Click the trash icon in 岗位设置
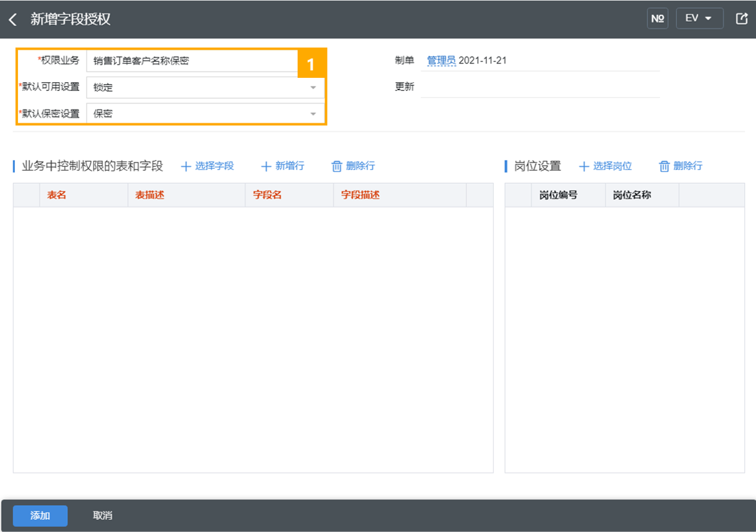The width and height of the screenshot is (756, 532). [x=664, y=166]
